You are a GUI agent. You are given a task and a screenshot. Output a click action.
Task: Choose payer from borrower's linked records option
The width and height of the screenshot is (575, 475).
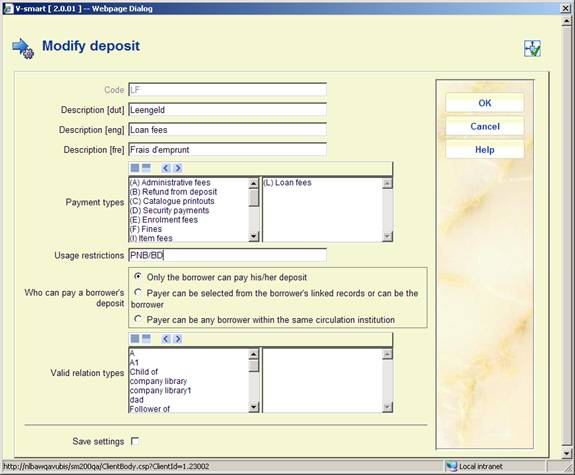coord(138,292)
